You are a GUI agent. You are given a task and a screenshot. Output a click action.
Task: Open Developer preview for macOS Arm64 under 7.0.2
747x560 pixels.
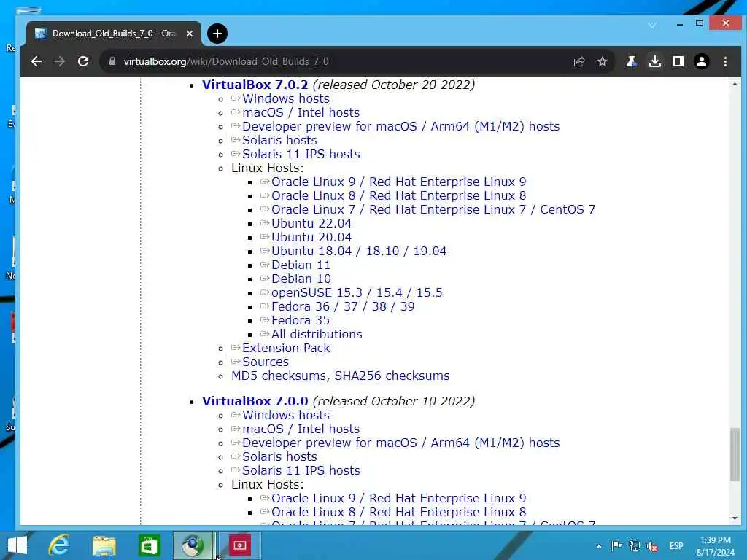click(400, 126)
